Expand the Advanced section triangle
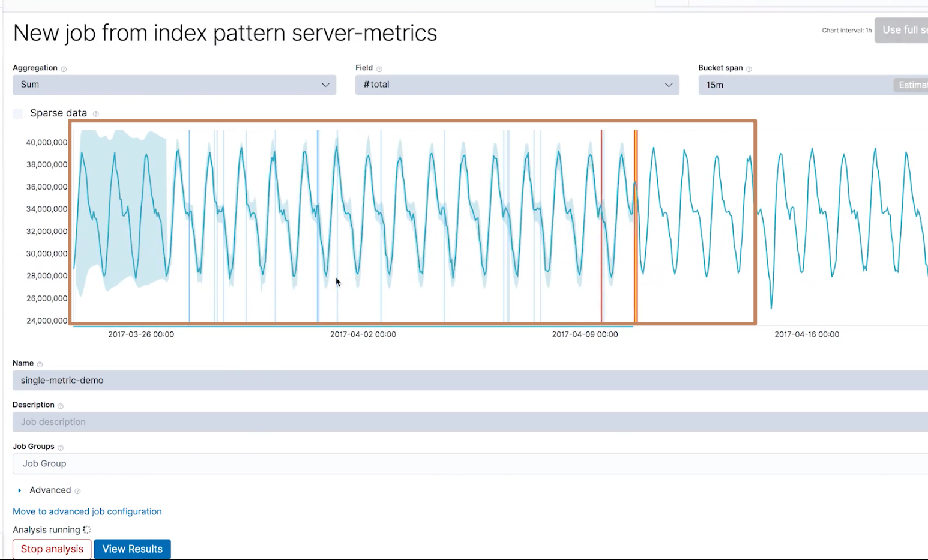The width and height of the screenshot is (928, 560). 19,490
